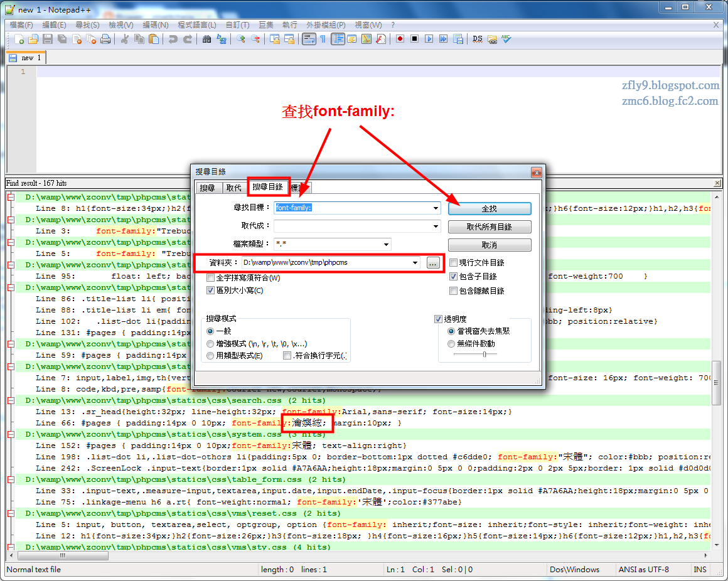The width and height of the screenshot is (728, 581).
Task: Click the Close document toolbar icon
Action: 77,40
